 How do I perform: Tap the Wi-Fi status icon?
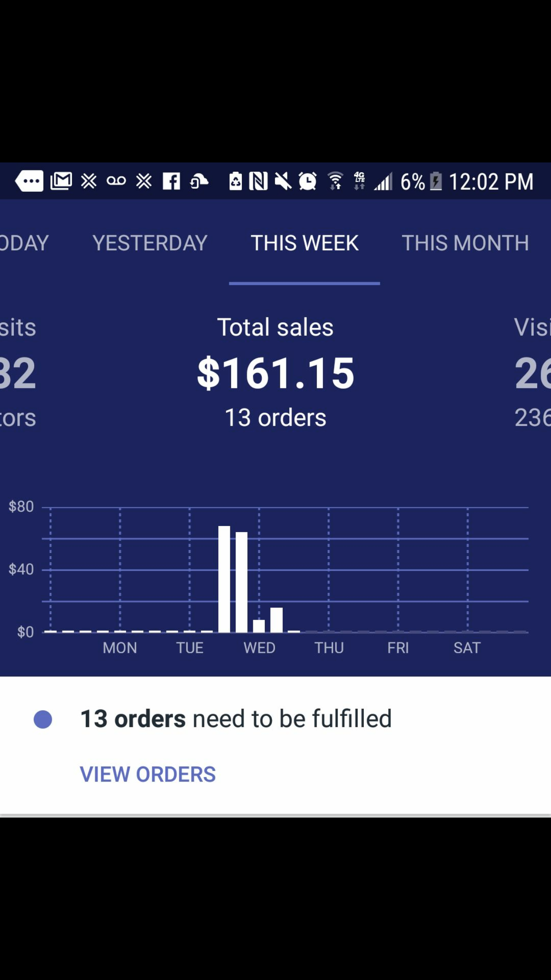click(335, 181)
